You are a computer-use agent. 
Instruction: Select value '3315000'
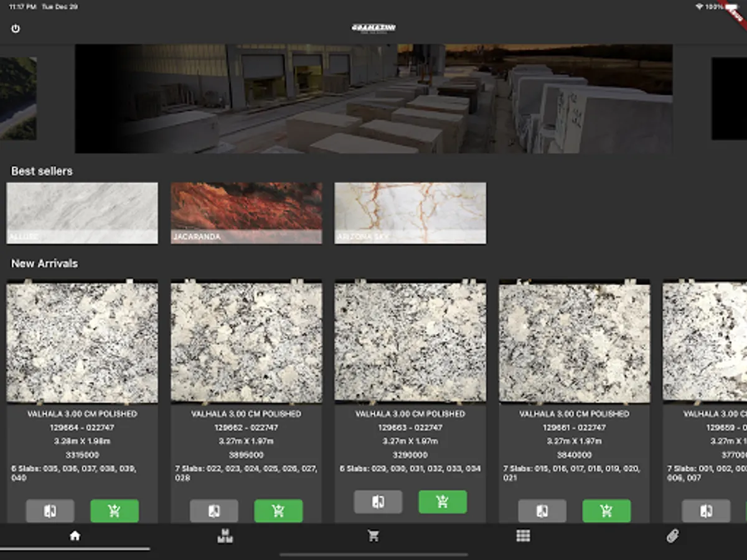82,455
